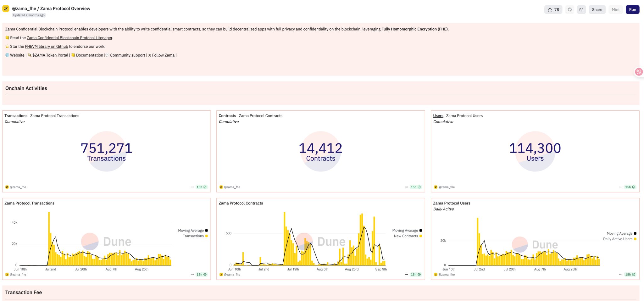This screenshot has width=644, height=301.
Task: Click the 15h refresh status on the Transactions counter
Action: 201,187
